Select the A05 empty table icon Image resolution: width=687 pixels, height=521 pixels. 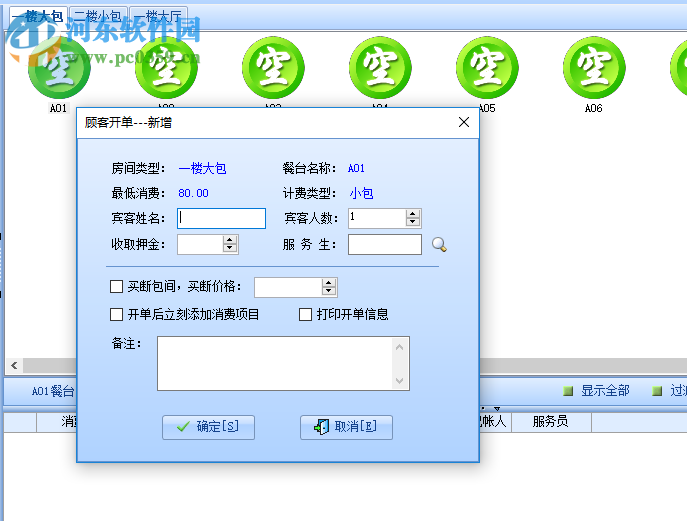(487, 68)
